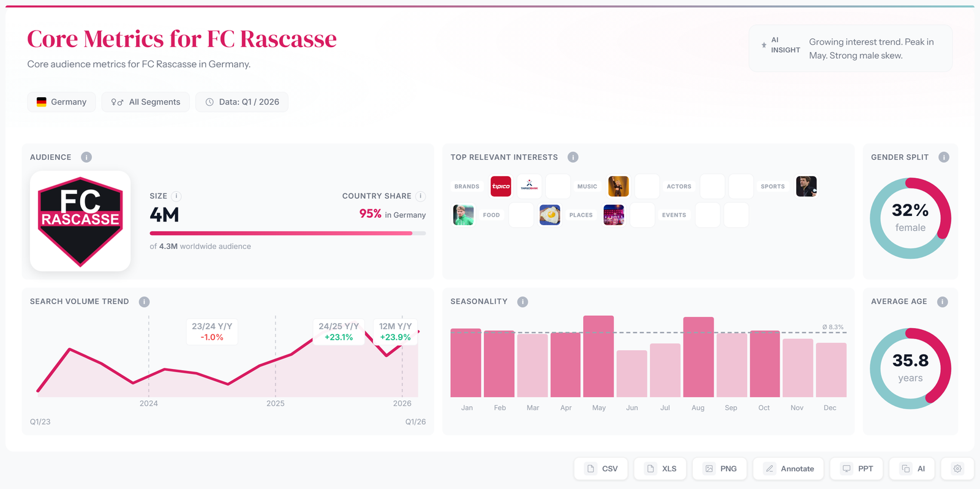Screen dimensions: 980x489
Task: Click the May seasonality bar
Action: point(598,357)
